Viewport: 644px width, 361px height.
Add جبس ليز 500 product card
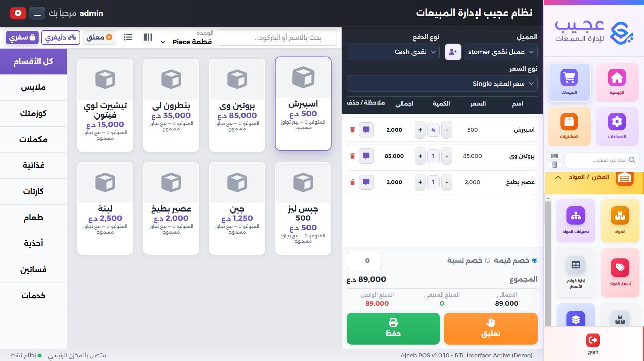click(x=303, y=208)
